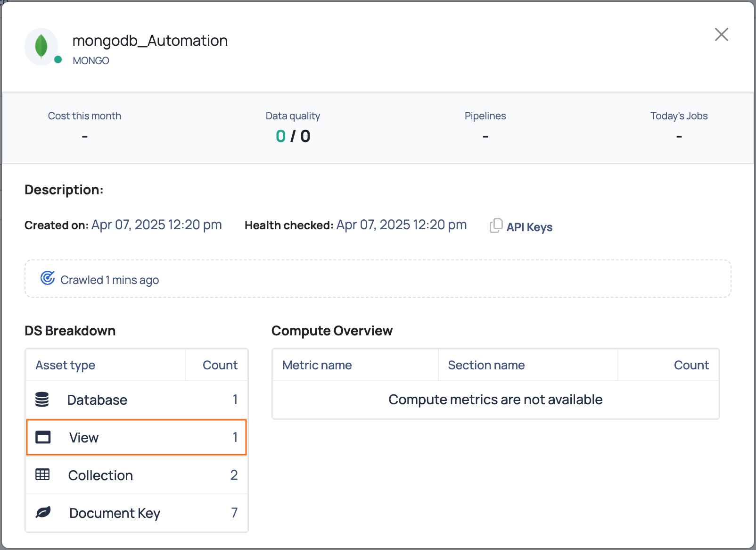Click the crawl status target icon
Screen dimensions: 756x550
(48, 278)
